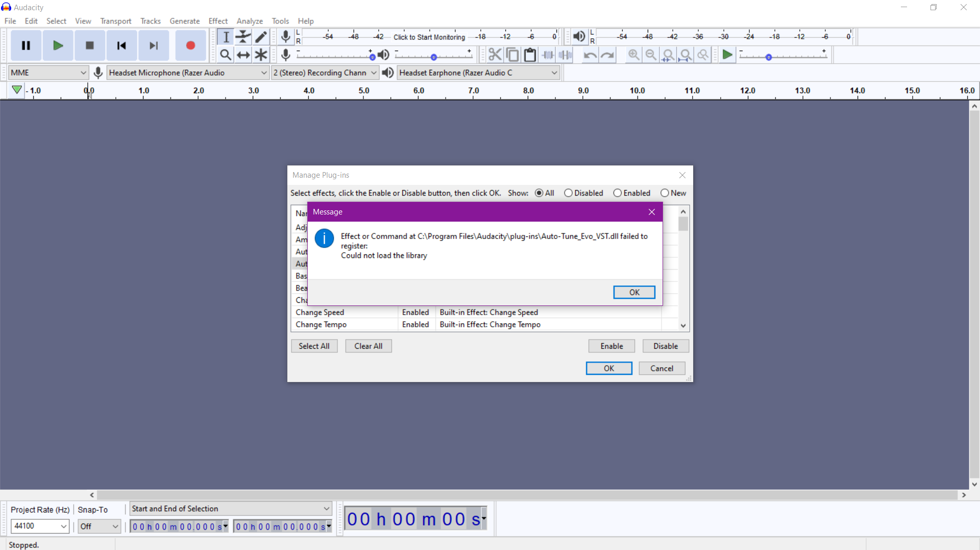Select the Zoom magnifier tool

click(226, 55)
